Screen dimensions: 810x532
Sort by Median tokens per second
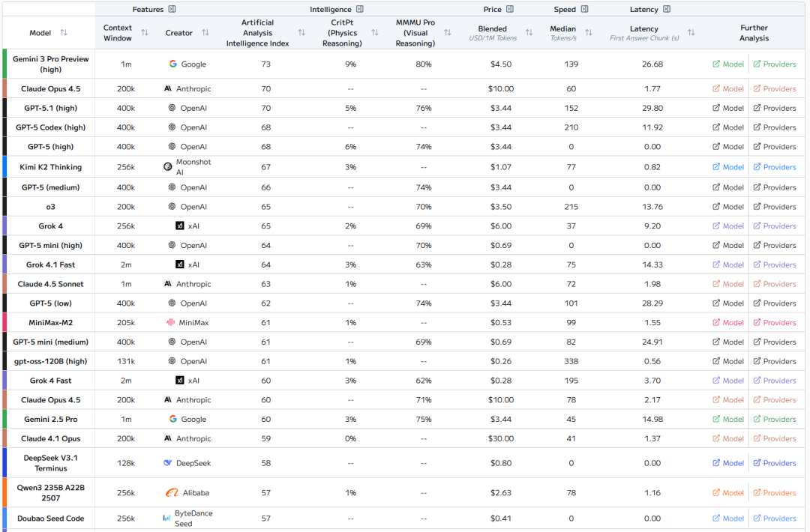point(589,33)
